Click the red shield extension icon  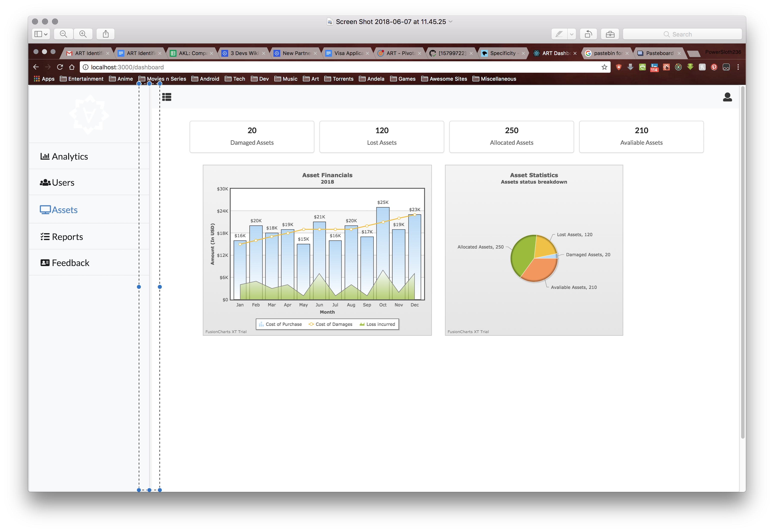tap(619, 67)
